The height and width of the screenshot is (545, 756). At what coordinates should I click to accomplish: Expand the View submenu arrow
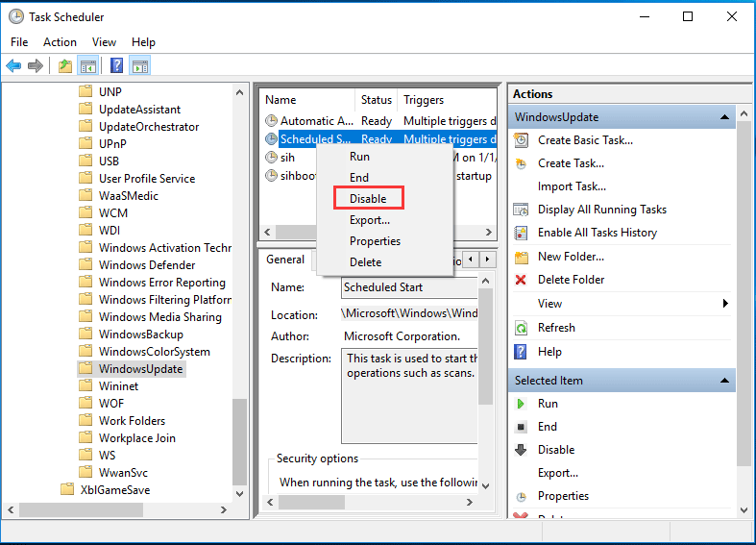click(x=725, y=304)
